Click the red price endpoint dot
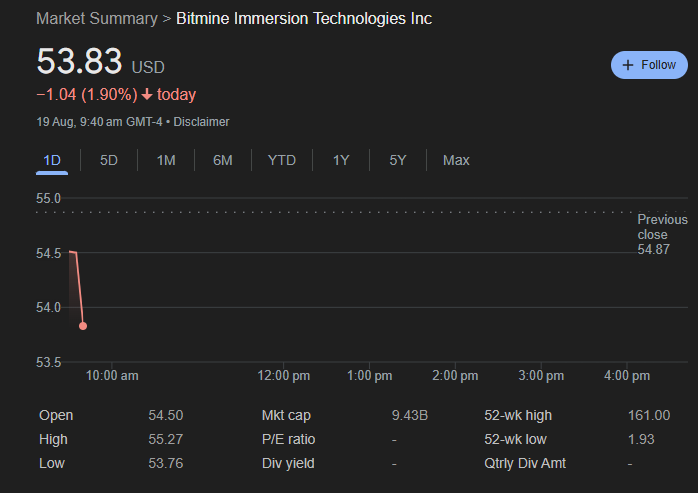Image resolution: width=698 pixels, height=493 pixels. [x=82, y=326]
